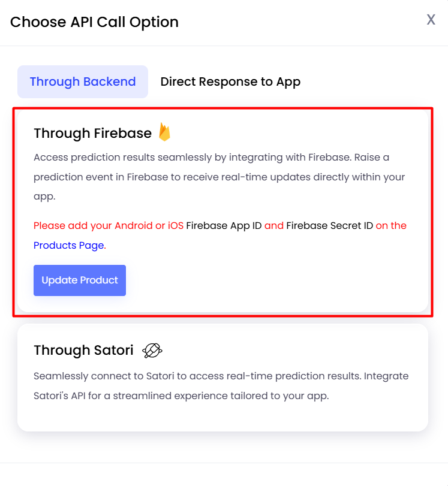Click the Update Product button
The width and height of the screenshot is (448, 486).
[80, 280]
